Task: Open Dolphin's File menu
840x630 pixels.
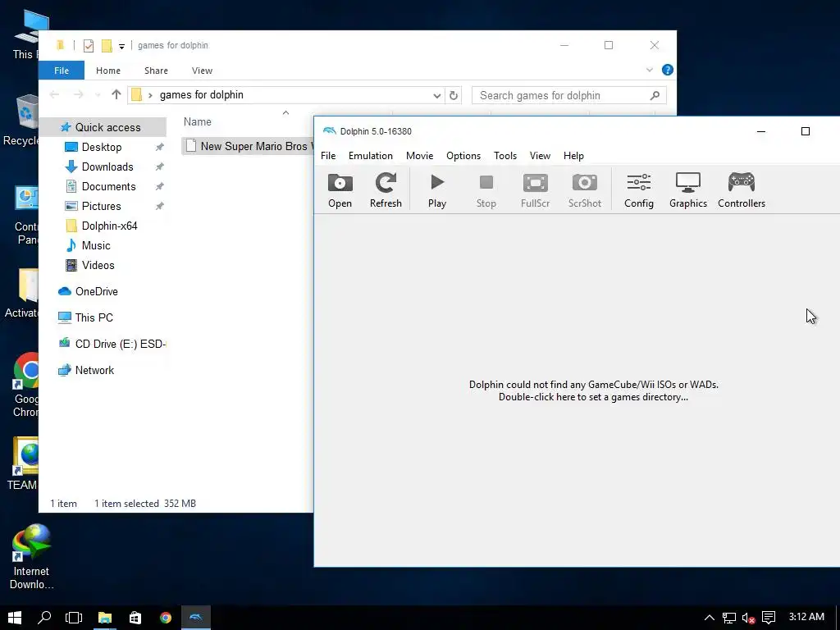Action: pos(328,156)
